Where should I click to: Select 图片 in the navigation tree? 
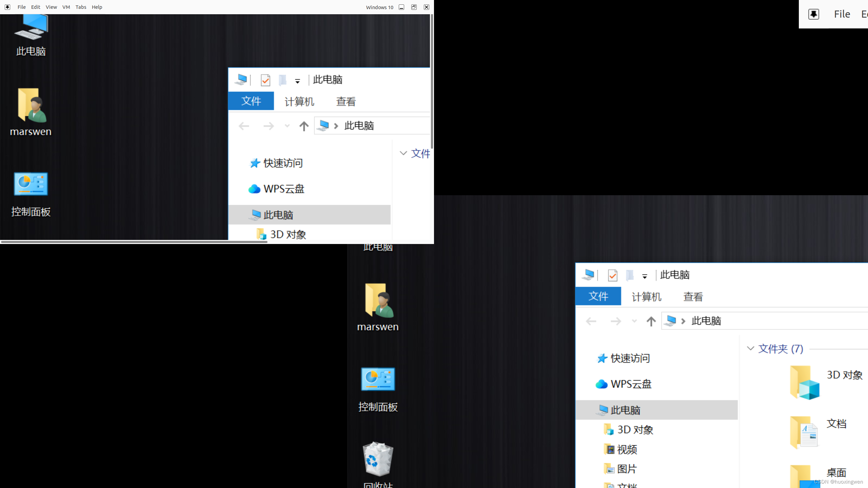tap(627, 469)
